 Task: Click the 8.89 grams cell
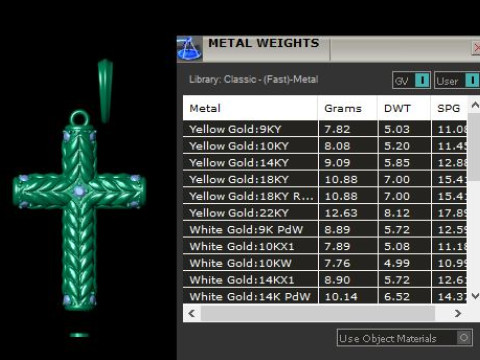point(348,229)
